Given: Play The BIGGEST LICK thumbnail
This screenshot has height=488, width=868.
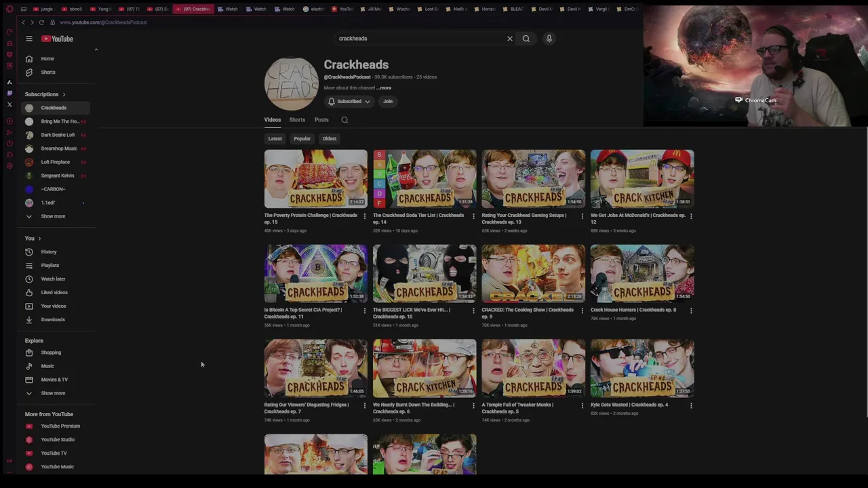Looking at the screenshot, I should coord(425,274).
